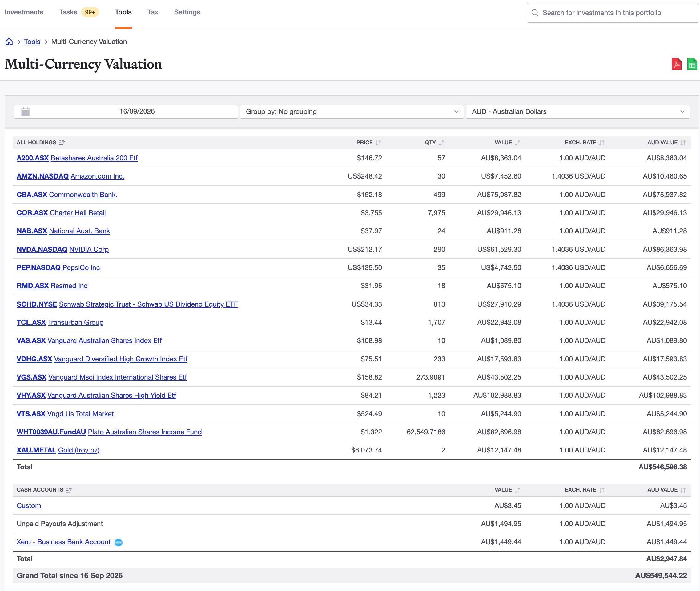
Task: Sort holdings by Price column
Action: pyautogui.click(x=378, y=143)
